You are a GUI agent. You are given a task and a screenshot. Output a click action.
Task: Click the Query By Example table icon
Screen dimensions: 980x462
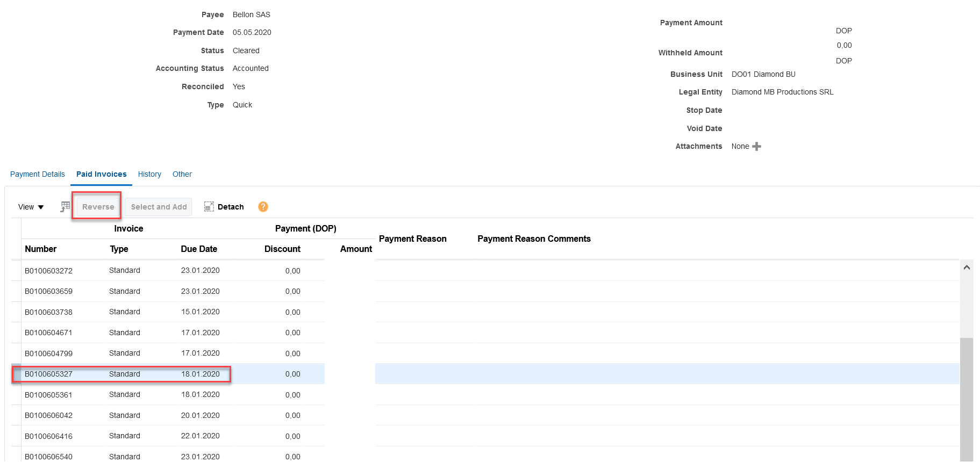tap(65, 207)
